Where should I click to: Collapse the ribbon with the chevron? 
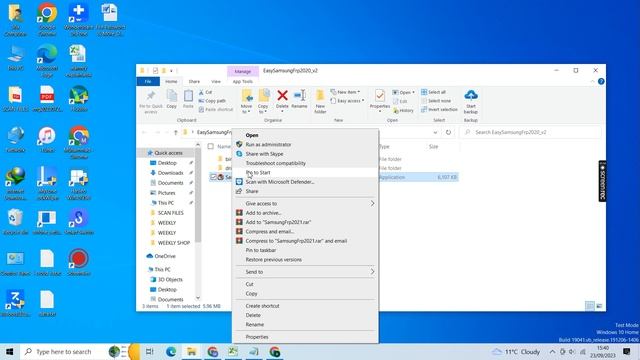pos(592,82)
